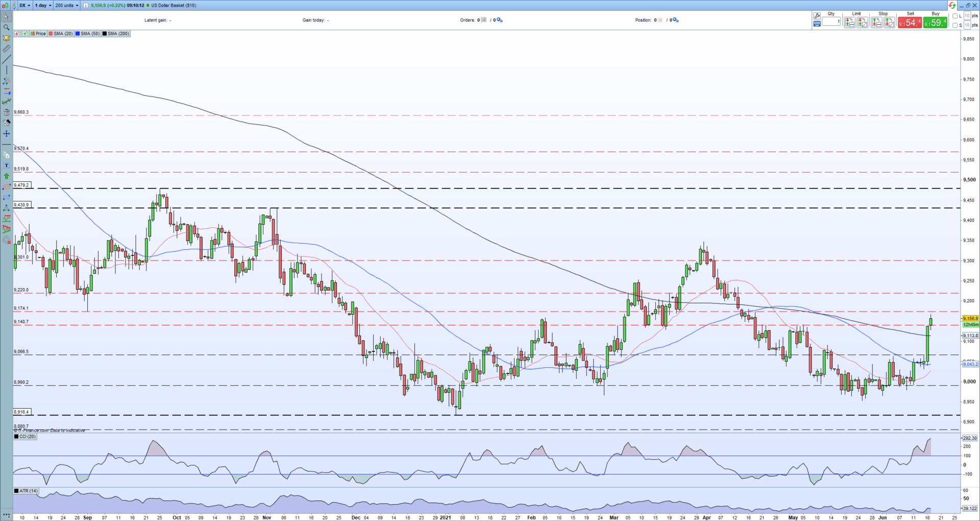Open the 200 units history dropdown
Screen dimensions: 980x521
(x=67, y=5)
